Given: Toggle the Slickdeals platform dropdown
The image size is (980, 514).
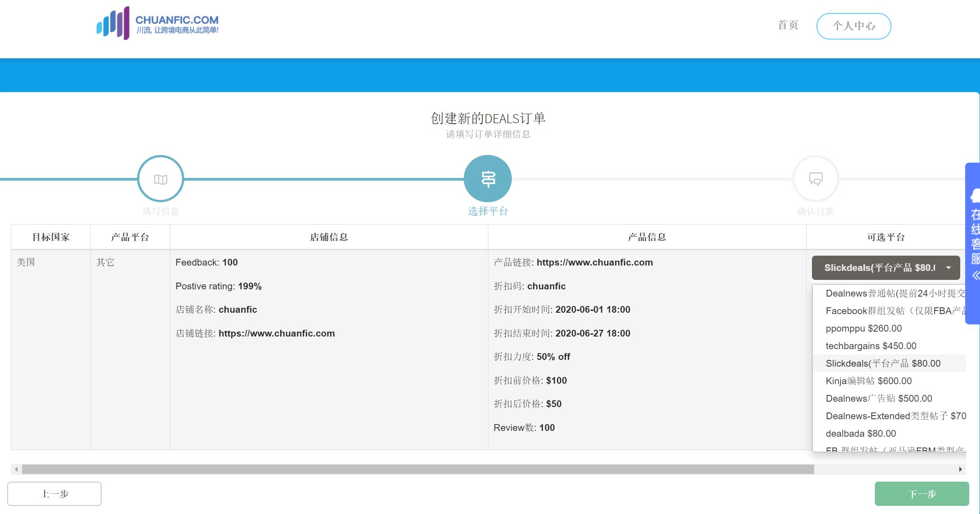Looking at the screenshot, I should tap(886, 268).
